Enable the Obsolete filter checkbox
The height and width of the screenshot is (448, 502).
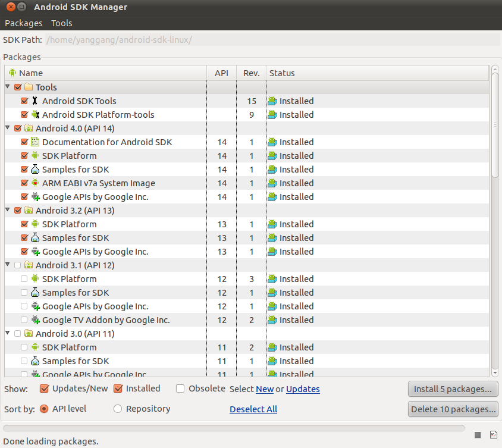pos(180,389)
